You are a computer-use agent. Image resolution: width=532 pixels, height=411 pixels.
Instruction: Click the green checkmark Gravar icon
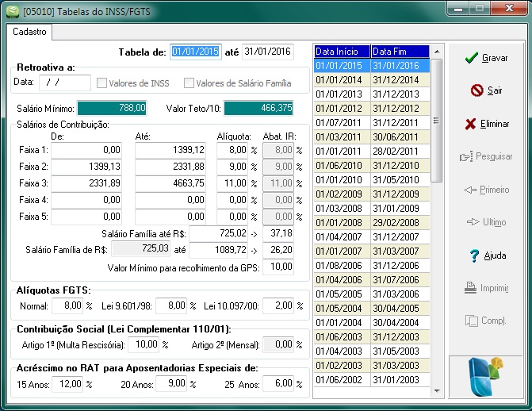[x=471, y=58]
